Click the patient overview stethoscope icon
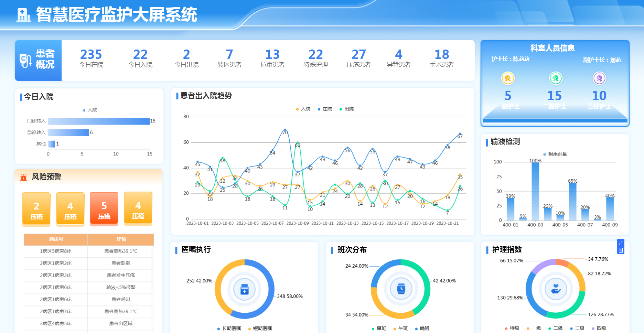The image size is (644, 333). tap(25, 60)
